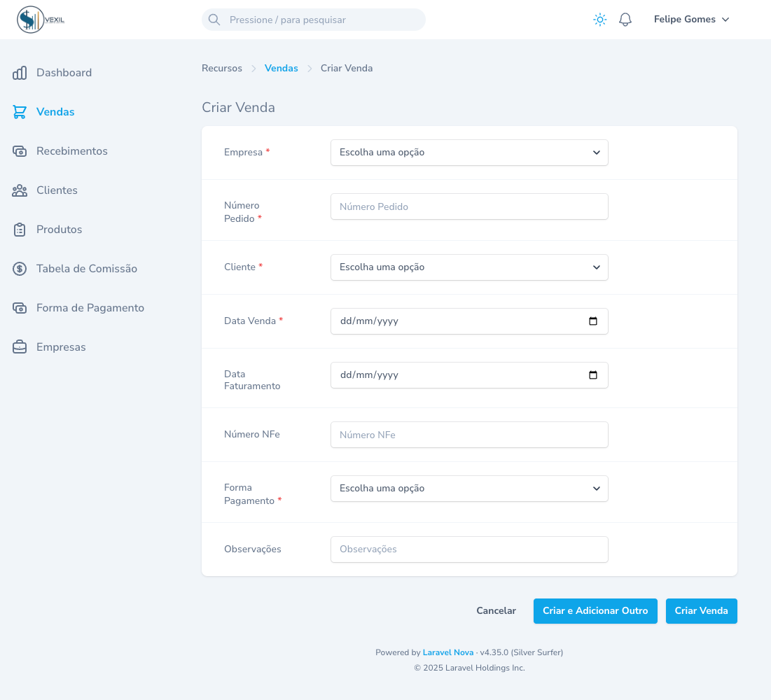Click the Tabela de Comissão dollar icon

click(20, 269)
